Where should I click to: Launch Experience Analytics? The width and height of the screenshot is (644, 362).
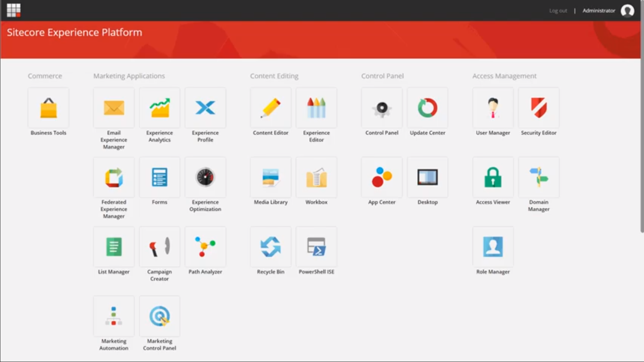159,108
